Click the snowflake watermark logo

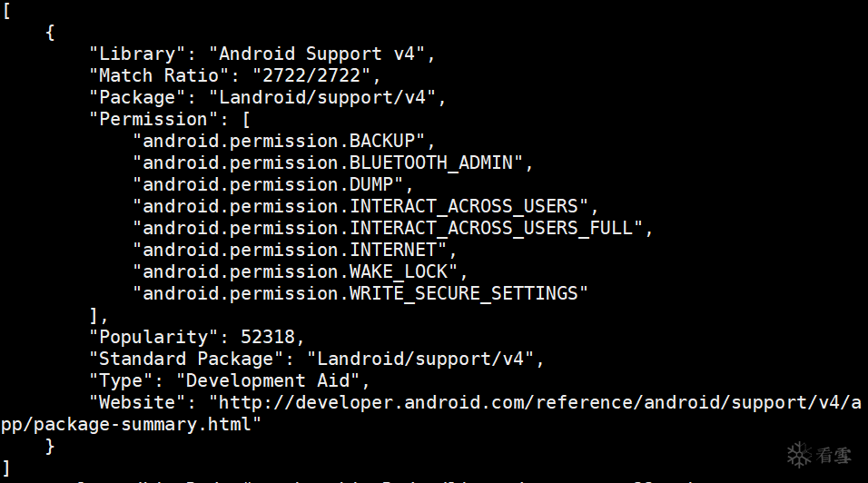click(x=799, y=455)
